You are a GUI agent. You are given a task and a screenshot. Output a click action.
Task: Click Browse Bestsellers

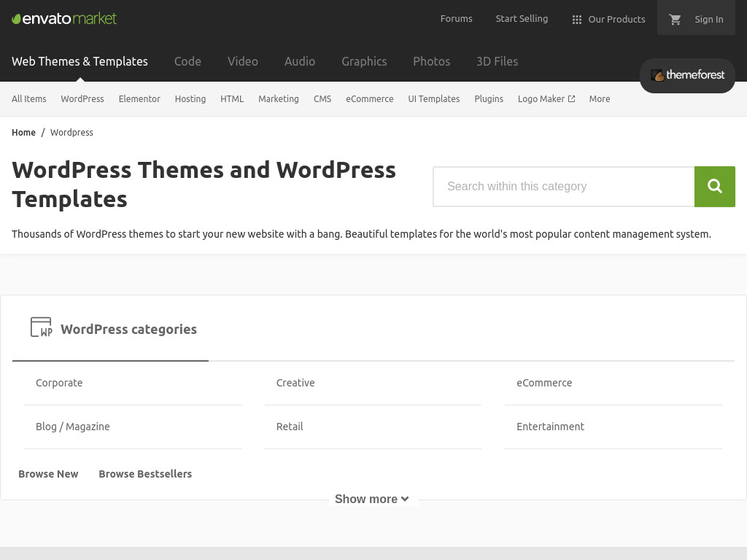145,474
